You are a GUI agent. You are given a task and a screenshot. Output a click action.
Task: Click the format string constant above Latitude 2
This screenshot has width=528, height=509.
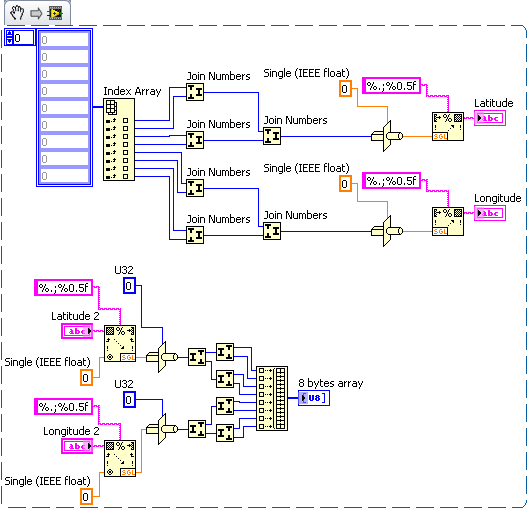63,288
